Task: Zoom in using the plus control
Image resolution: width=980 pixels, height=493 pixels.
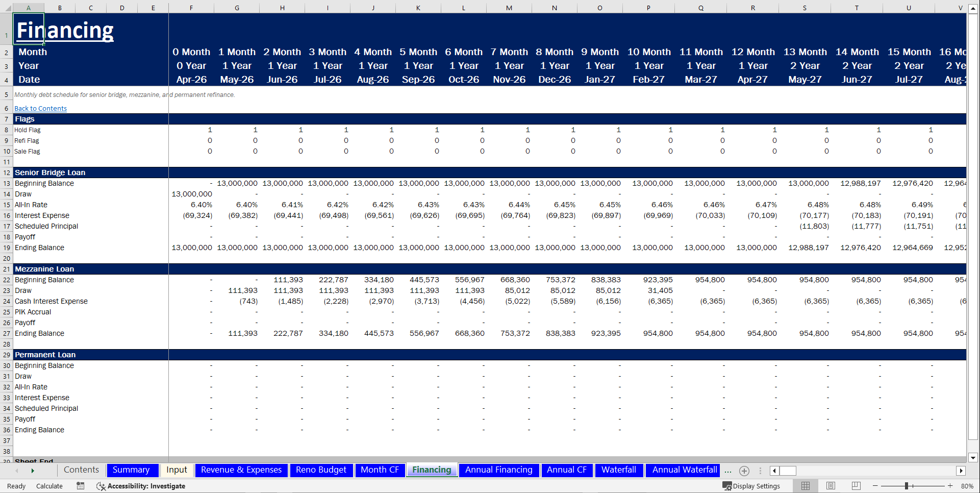Action: (x=951, y=486)
